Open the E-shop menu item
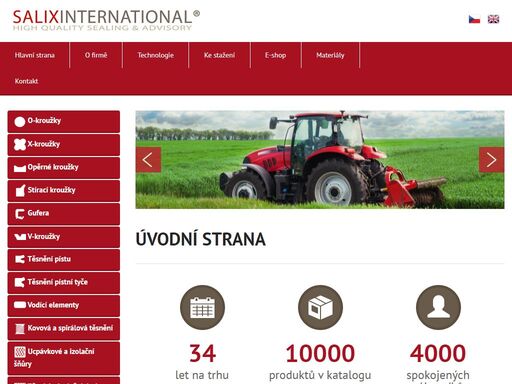The height and width of the screenshot is (384, 512). pos(275,55)
